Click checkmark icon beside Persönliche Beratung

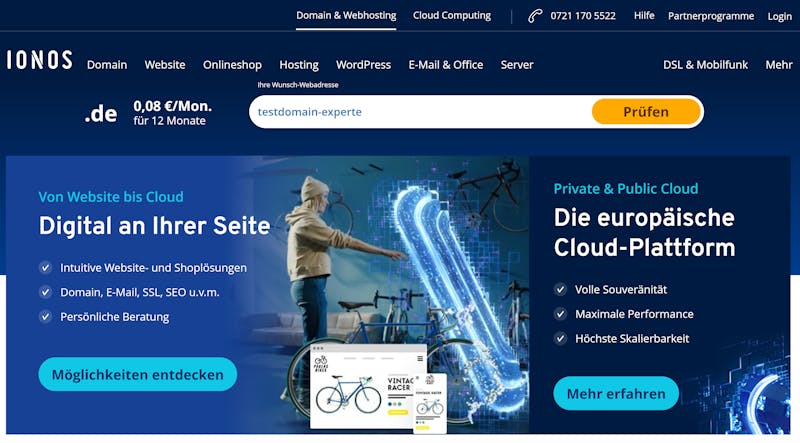(45, 316)
